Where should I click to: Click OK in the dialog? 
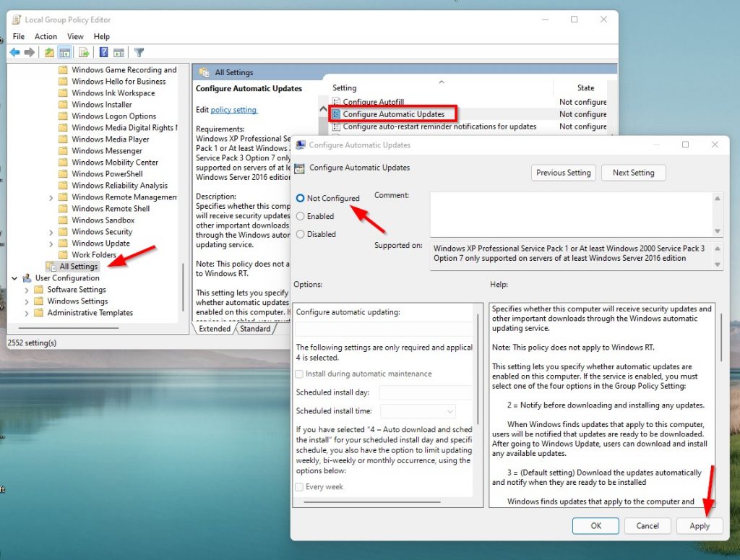[x=595, y=525]
